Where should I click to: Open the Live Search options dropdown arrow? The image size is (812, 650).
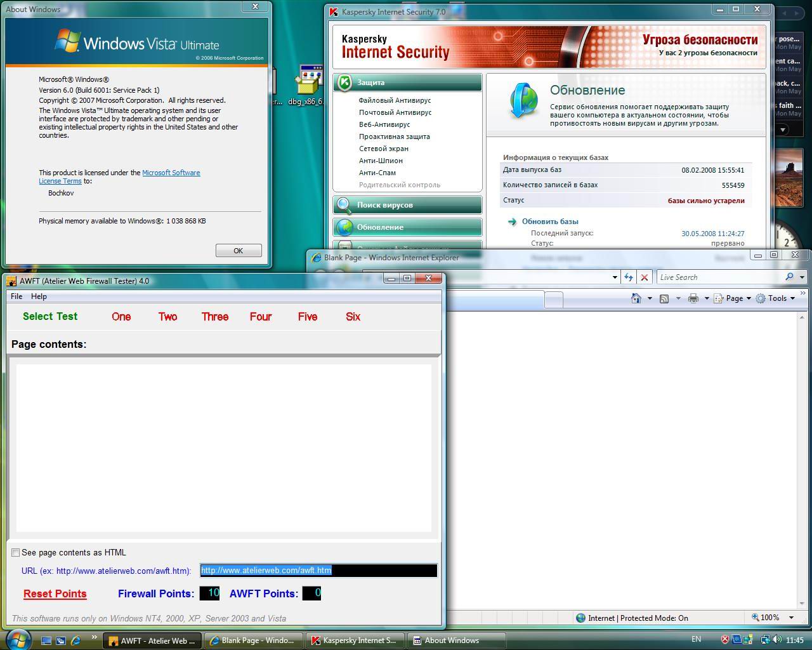pyautogui.click(x=802, y=277)
